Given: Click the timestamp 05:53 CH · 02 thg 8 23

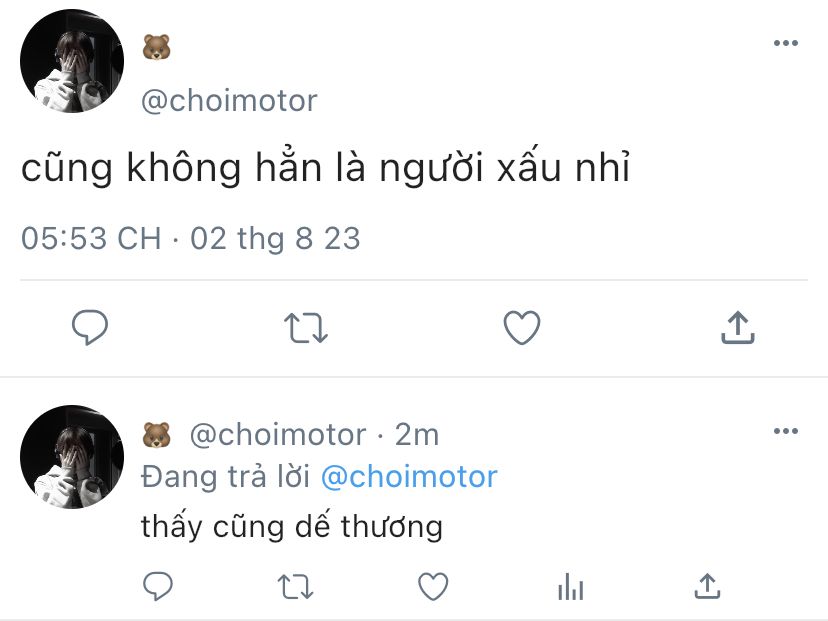Looking at the screenshot, I should point(191,238).
